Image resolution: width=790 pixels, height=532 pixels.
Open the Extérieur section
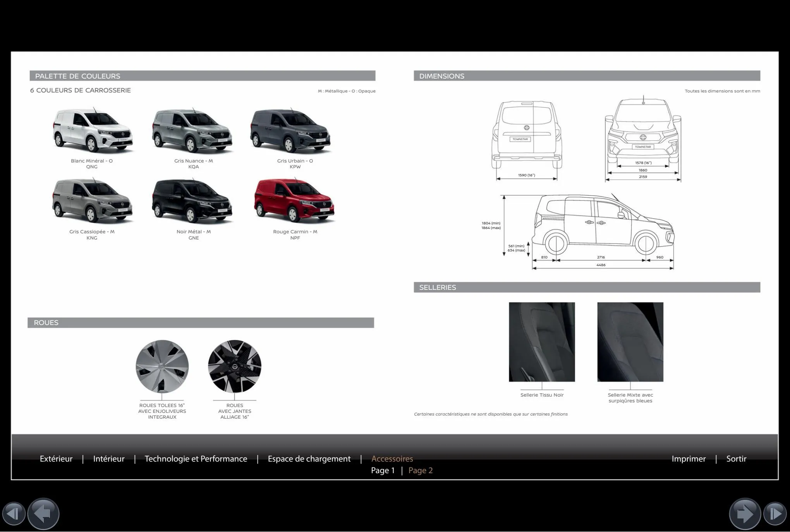pos(56,459)
